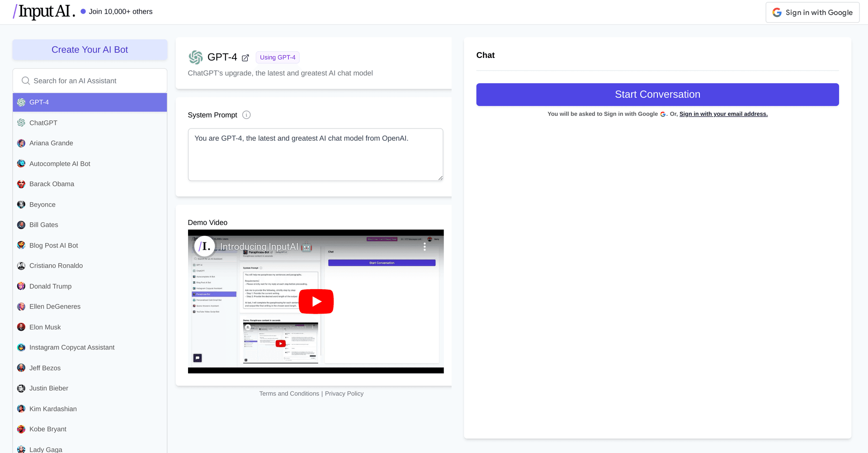This screenshot has height=453, width=868.
Task: Click Bill Gates' avatar icon
Action: coord(21,225)
